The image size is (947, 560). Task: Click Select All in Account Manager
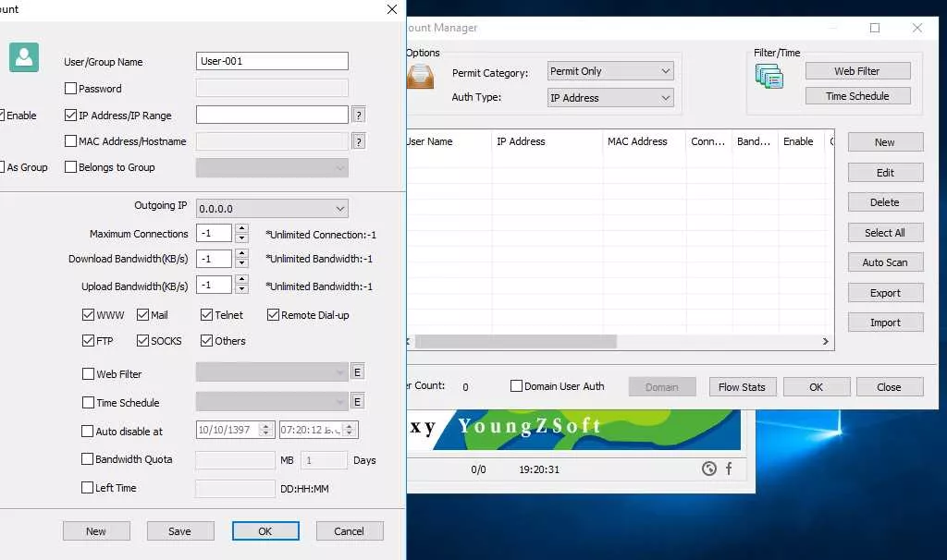885,232
